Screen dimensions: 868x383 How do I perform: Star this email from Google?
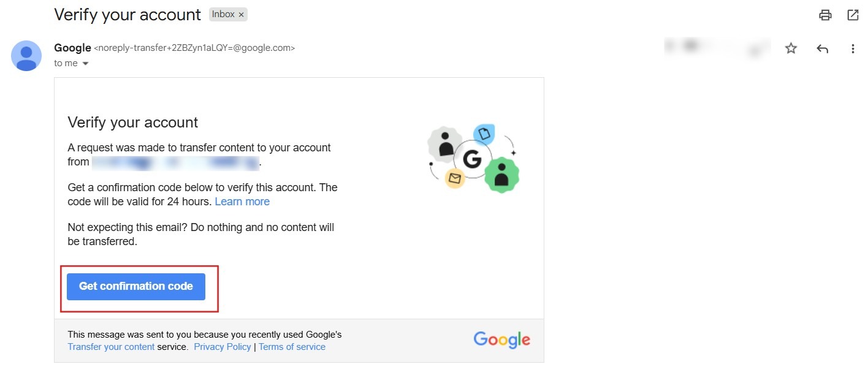(x=791, y=48)
